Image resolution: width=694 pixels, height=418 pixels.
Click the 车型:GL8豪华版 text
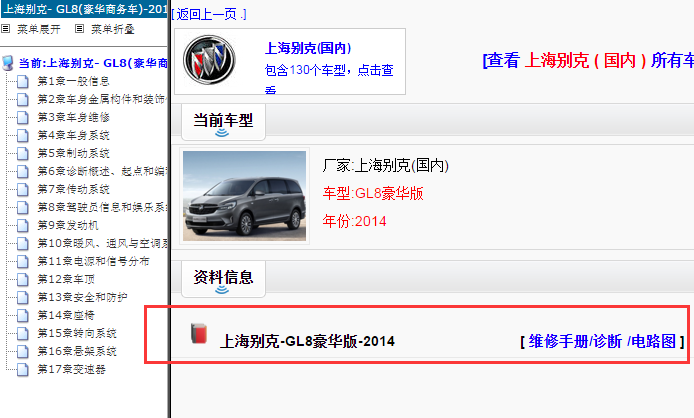tap(373, 194)
